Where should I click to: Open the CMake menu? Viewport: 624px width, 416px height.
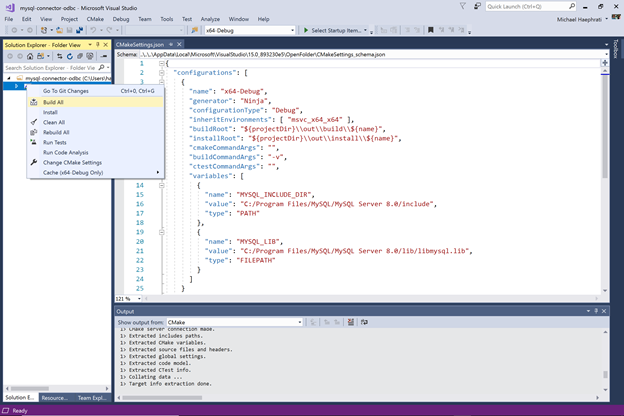[95, 19]
